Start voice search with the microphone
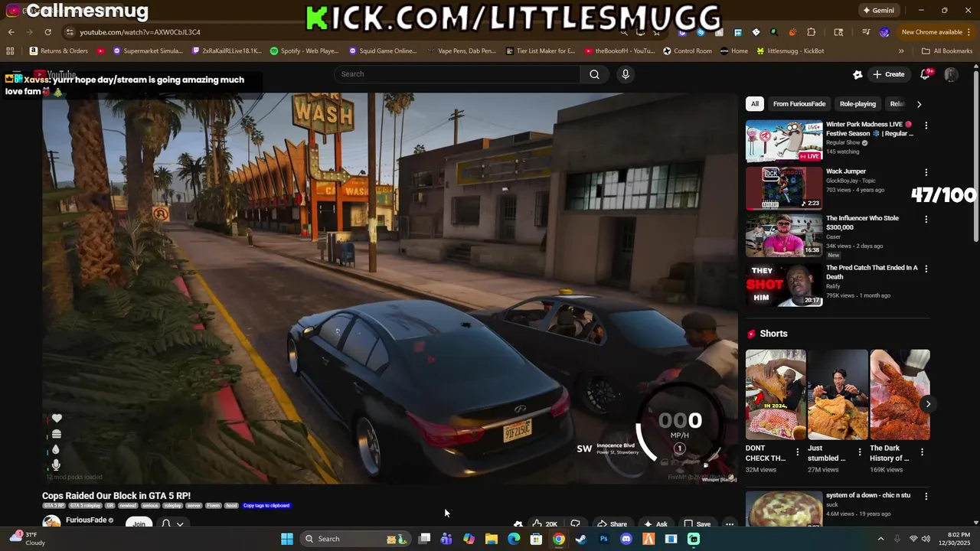980x551 pixels. pos(626,74)
